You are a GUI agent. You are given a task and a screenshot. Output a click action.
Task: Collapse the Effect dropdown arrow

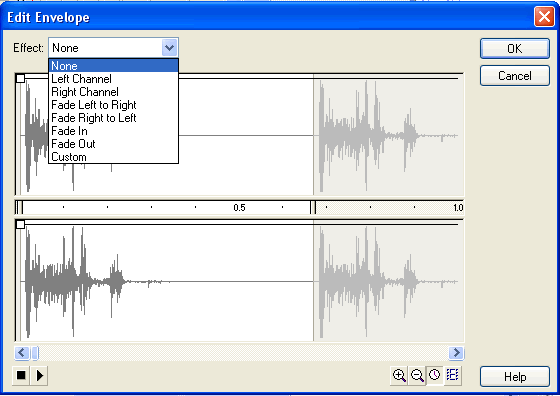[170, 47]
